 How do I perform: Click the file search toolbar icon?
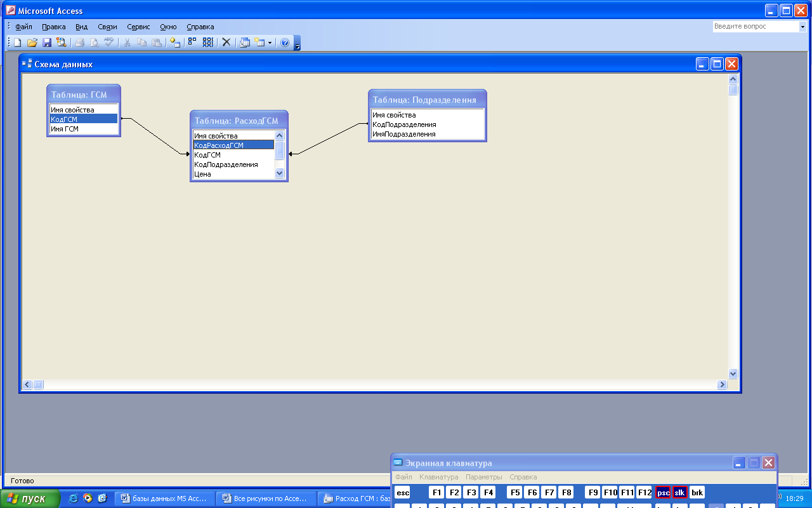pos(62,43)
